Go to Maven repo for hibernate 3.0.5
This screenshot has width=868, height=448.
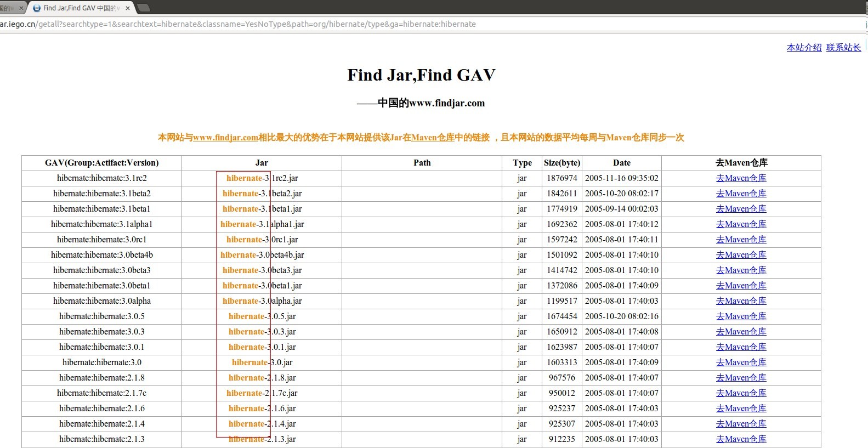[x=741, y=316]
